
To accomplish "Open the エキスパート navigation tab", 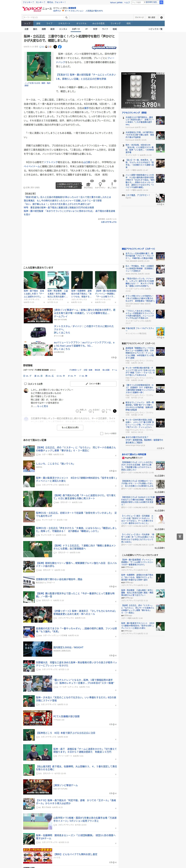I will (x=64, y=24).
